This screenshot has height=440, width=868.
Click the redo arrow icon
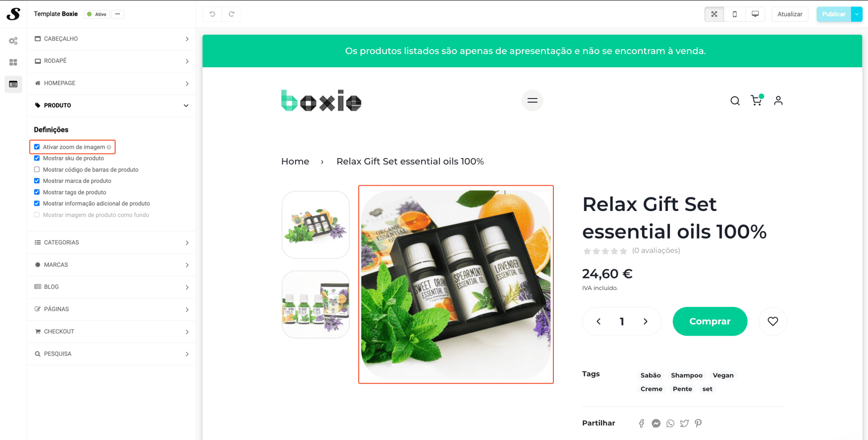pyautogui.click(x=231, y=14)
